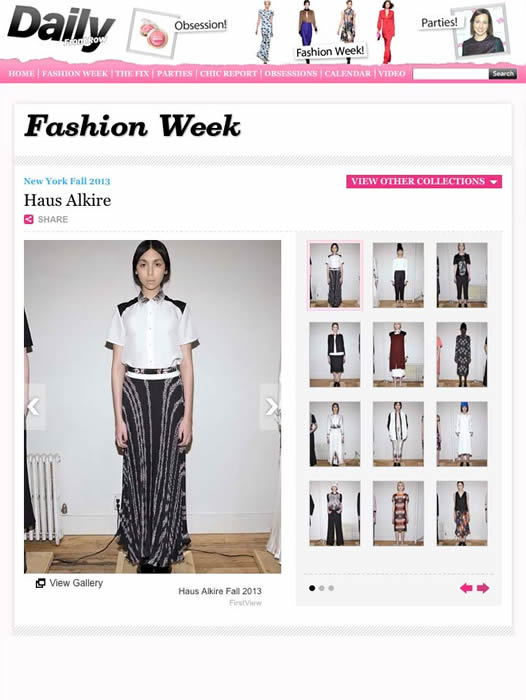This screenshot has width=526, height=700.
Task: Click the pink left arrow under the thumbnails
Action: pos(466,588)
